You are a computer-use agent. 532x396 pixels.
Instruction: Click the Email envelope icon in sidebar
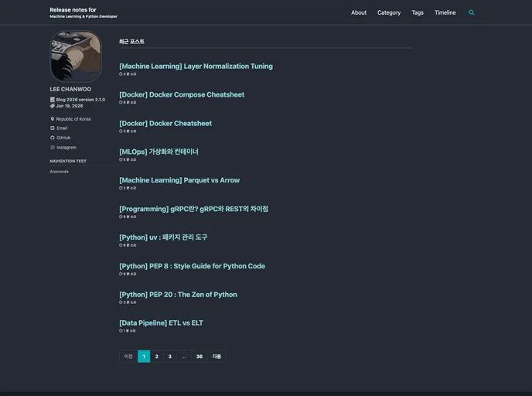pos(53,128)
